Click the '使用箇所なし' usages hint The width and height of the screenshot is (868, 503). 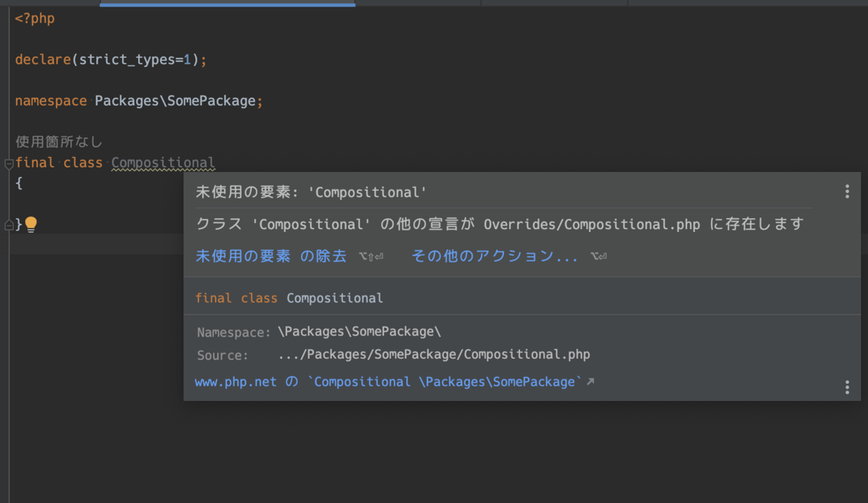59,142
